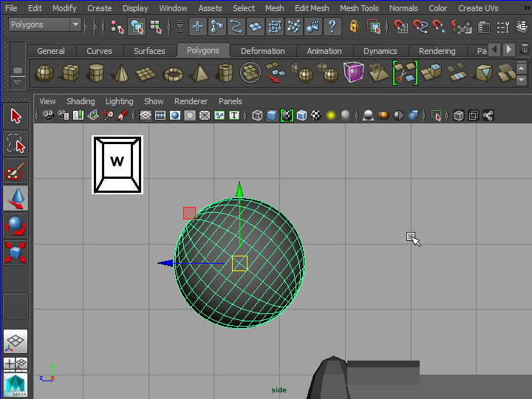Click the blue Z axis arrow manipulator
Screen dimensions: 532x399
click(x=166, y=263)
